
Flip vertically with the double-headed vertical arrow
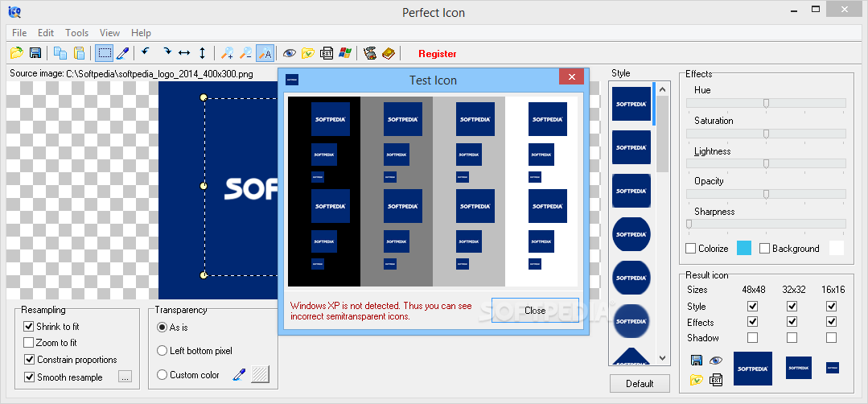coord(202,53)
